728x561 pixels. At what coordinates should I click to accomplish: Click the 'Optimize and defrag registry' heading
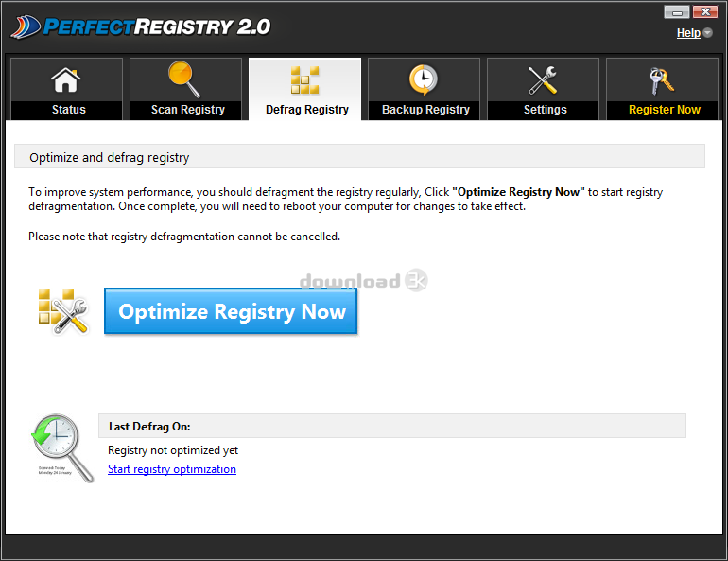pyautogui.click(x=110, y=157)
